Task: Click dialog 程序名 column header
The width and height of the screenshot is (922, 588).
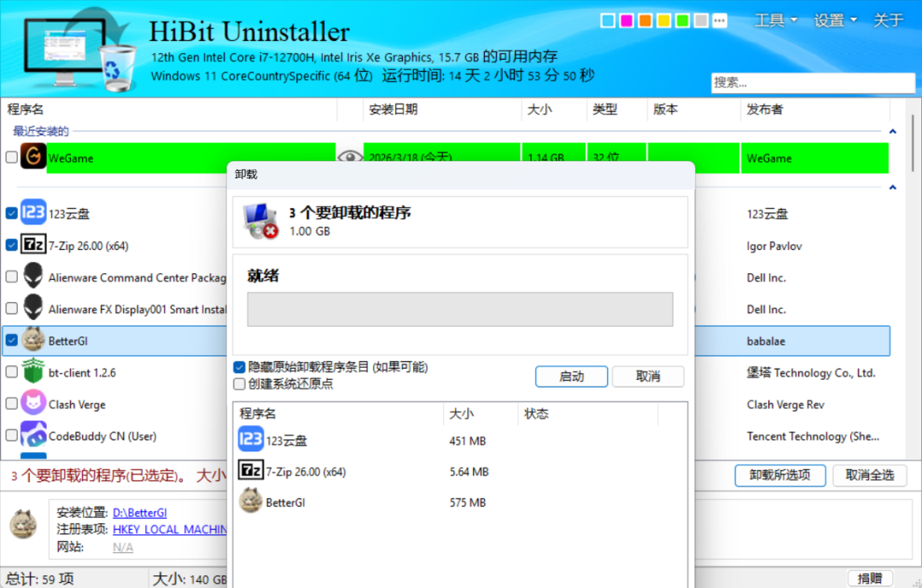Action: point(339,414)
